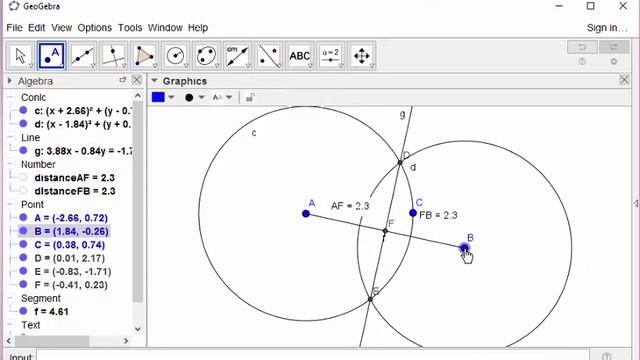Click the side panel expand arrow
The image size is (640, 360).
(x=636, y=203)
